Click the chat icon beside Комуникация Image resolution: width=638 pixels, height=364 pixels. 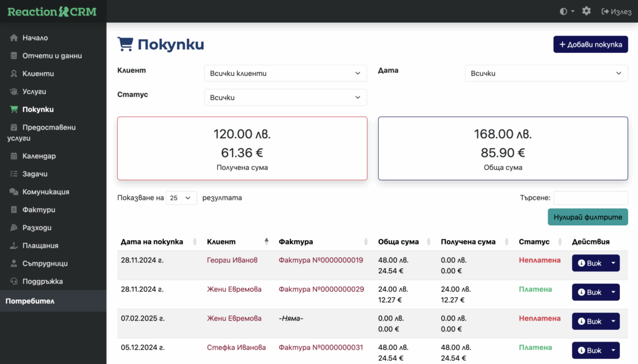tap(14, 192)
